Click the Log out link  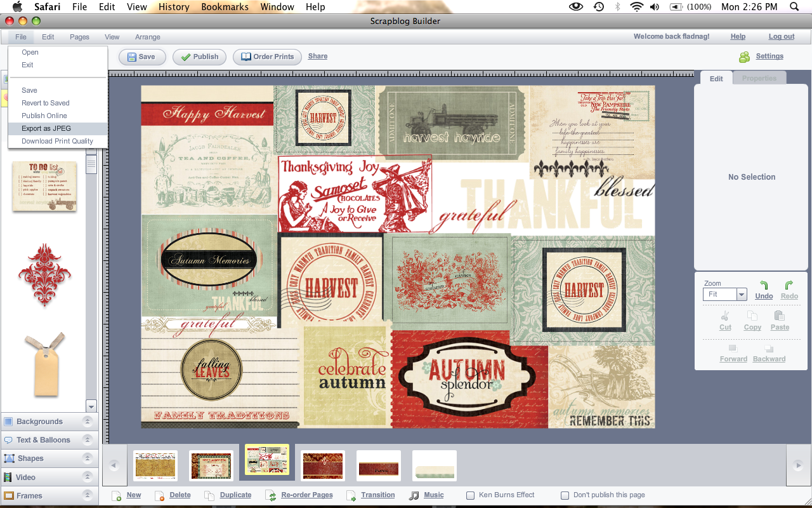pos(782,37)
